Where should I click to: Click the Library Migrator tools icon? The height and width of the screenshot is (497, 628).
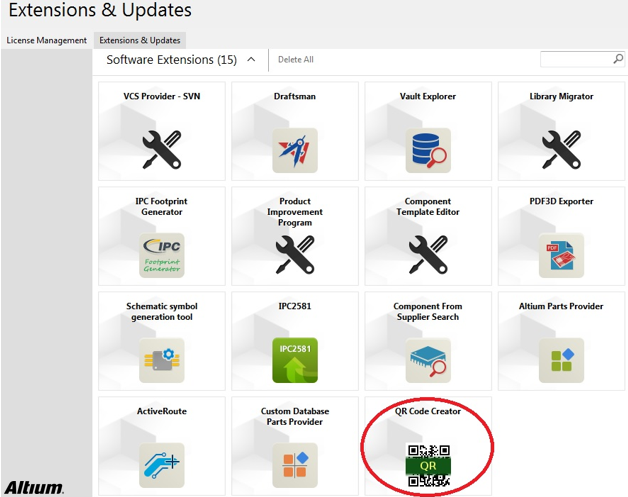point(562,150)
